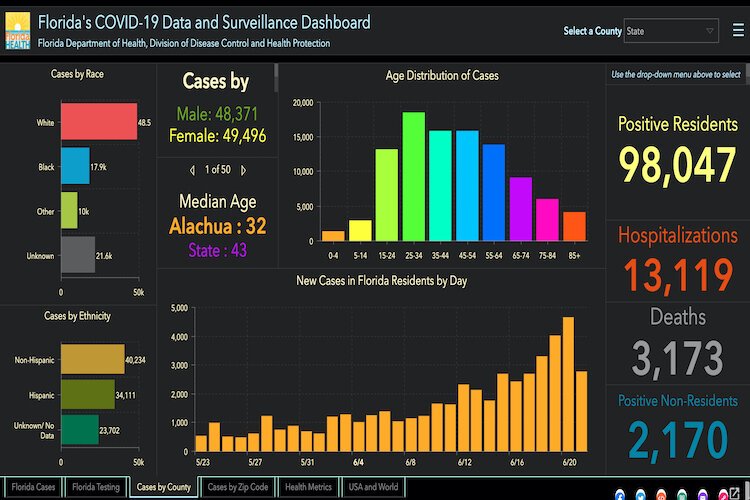Go to previous county with left arrow
The height and width of the screenshot is (500, 750).
[x=192, y=170]
